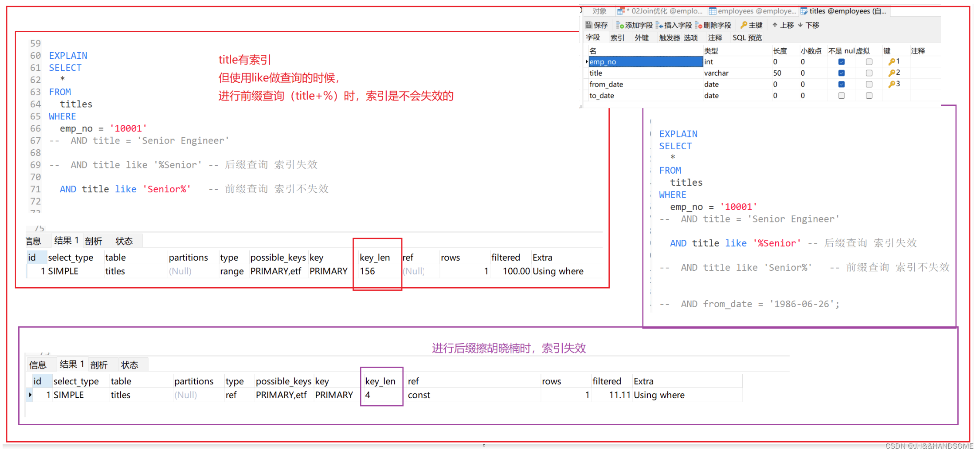Viewport: 980px width, 453px height.
Task: Click 删除字段 button label
Action: click(717, 25)
